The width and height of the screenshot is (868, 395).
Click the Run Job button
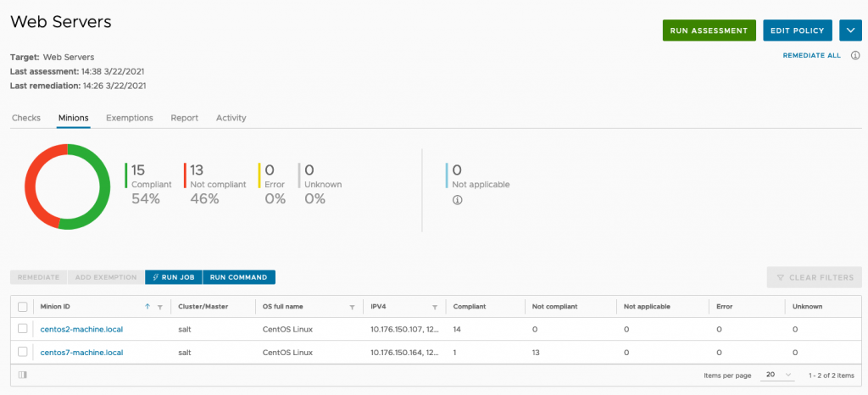point(173,277)
